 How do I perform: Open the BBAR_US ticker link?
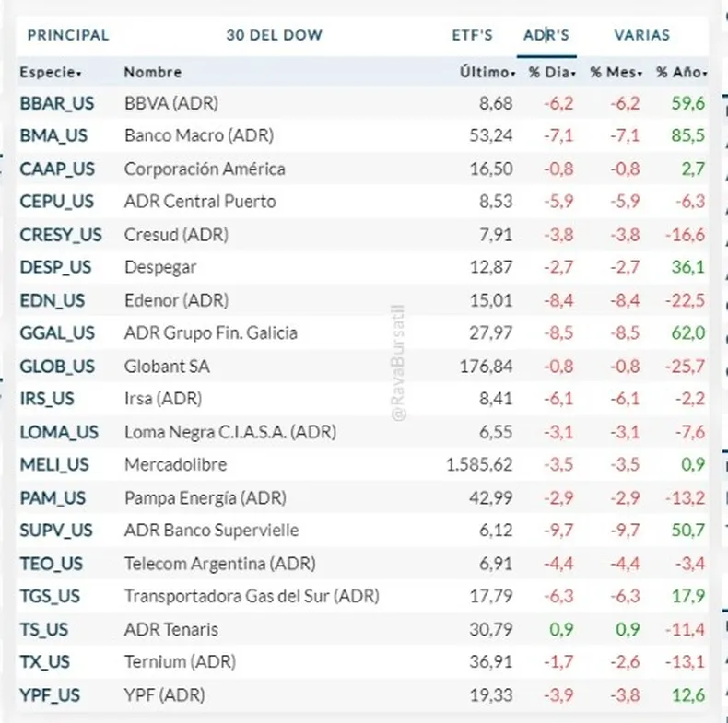(x=57, y=103)
